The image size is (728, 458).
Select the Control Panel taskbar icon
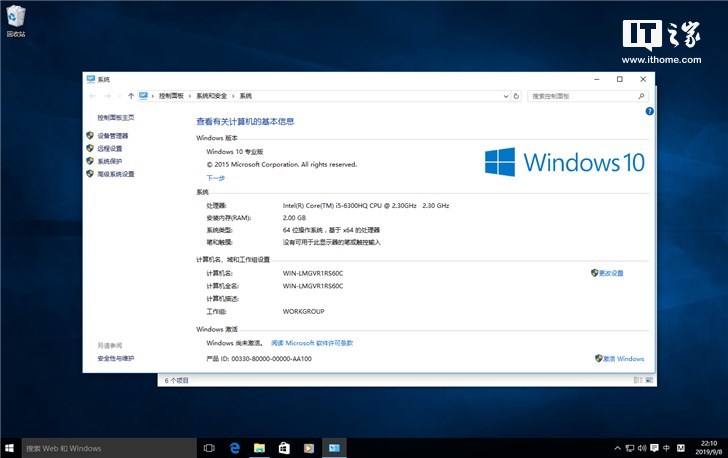point(334,448)
